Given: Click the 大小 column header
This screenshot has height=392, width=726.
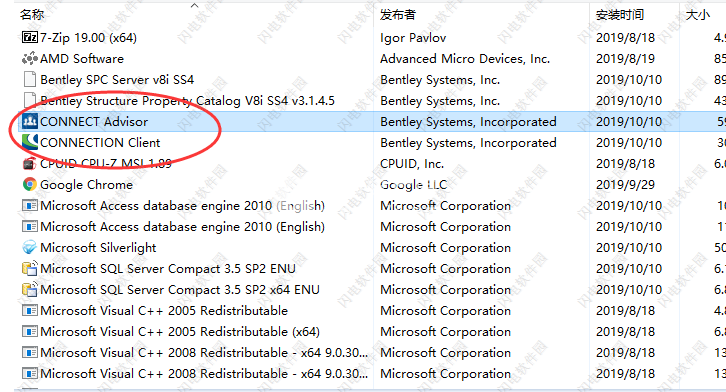Looking at the screenshot, I should coord(697,14).
